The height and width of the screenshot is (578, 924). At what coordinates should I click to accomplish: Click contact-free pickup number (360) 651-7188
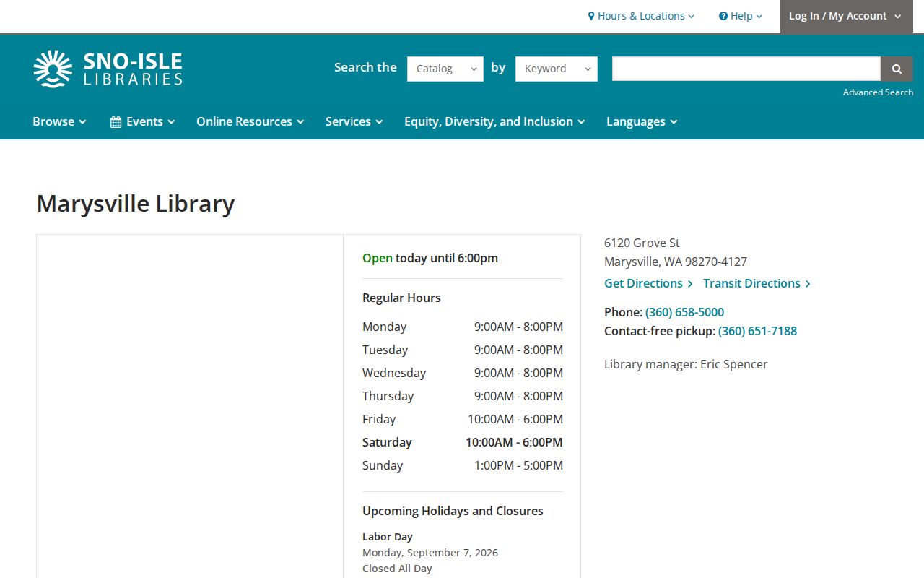[757, 331]
